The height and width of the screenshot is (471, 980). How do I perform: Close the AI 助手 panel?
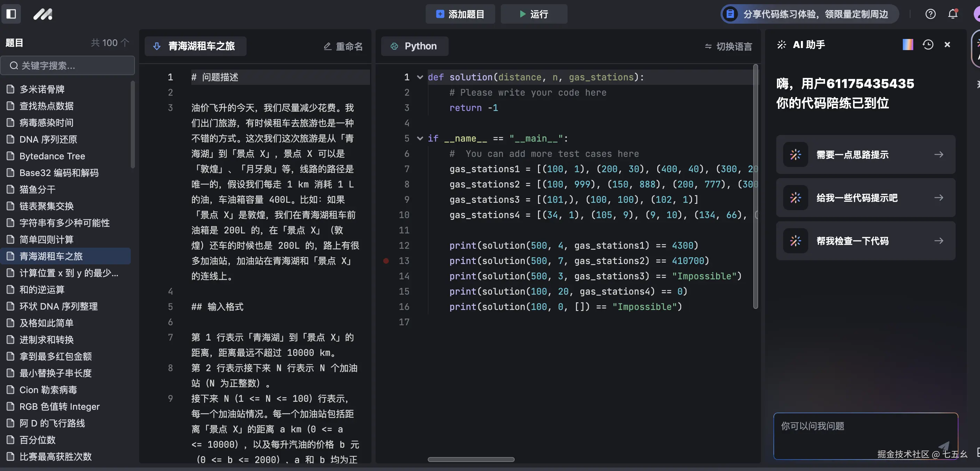tap(947, 45)
